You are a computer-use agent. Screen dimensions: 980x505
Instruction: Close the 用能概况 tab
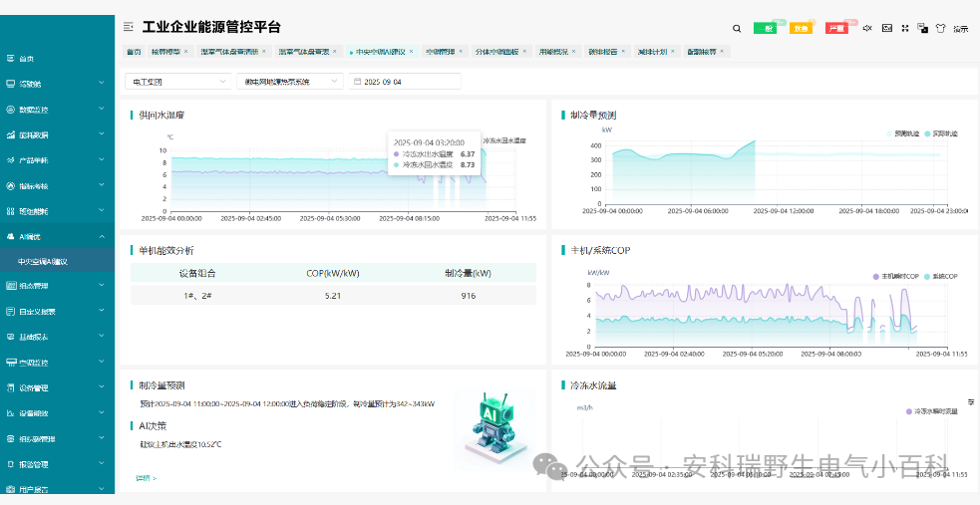pyautogui.click(x=574, y=51)
